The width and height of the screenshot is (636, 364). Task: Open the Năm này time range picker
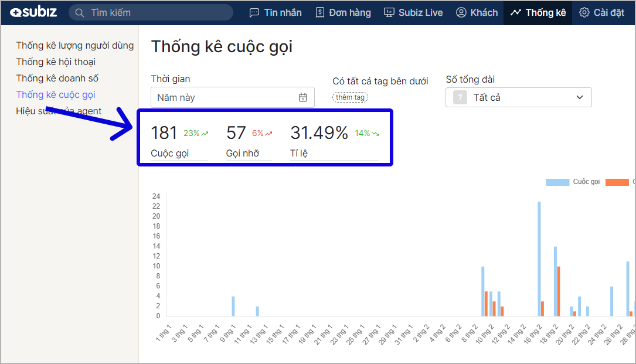[226, 97]
